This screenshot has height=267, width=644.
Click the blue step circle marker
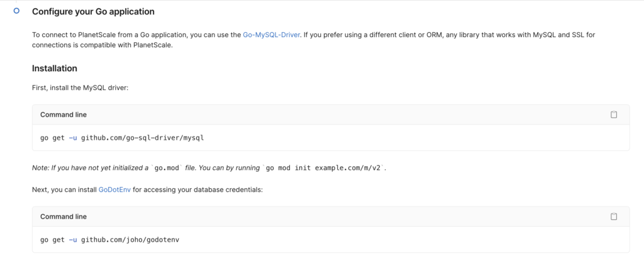coord(16,11)
